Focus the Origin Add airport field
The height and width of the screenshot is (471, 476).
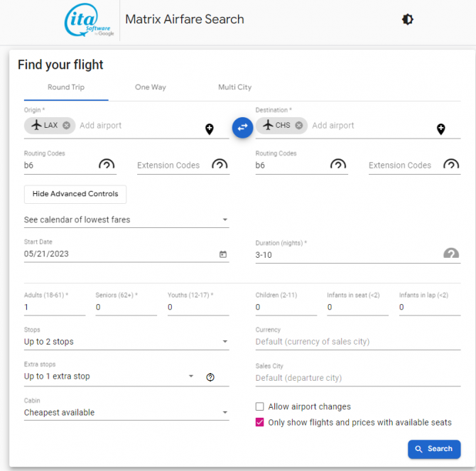coord(140,126)
